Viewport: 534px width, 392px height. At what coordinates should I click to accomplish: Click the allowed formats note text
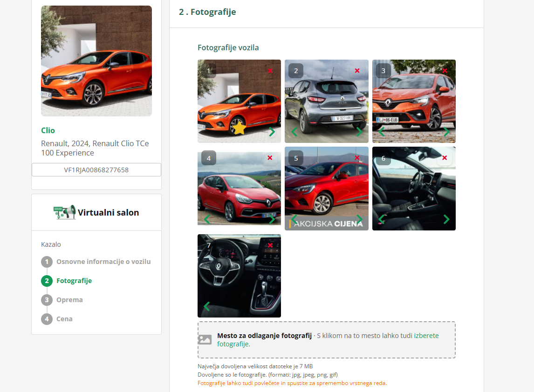tap(267, 375)
